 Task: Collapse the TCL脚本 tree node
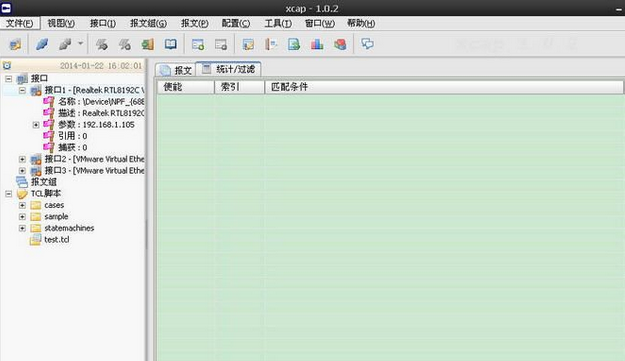[9, 194]
